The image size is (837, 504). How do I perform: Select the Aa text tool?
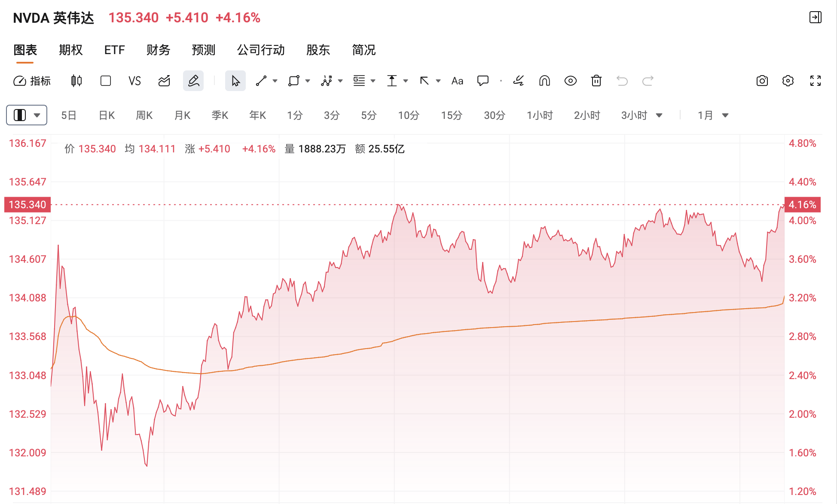tap(457, 81)
